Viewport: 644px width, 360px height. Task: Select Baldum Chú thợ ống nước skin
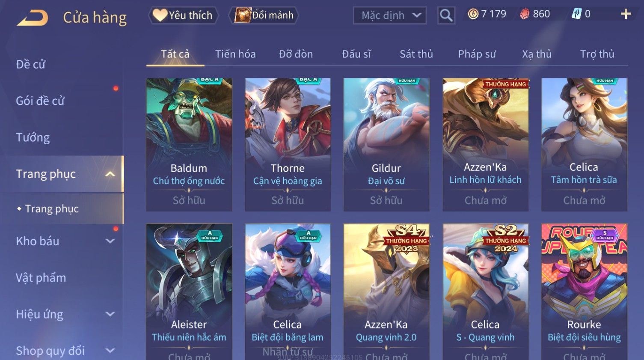(x=189, y=145)
